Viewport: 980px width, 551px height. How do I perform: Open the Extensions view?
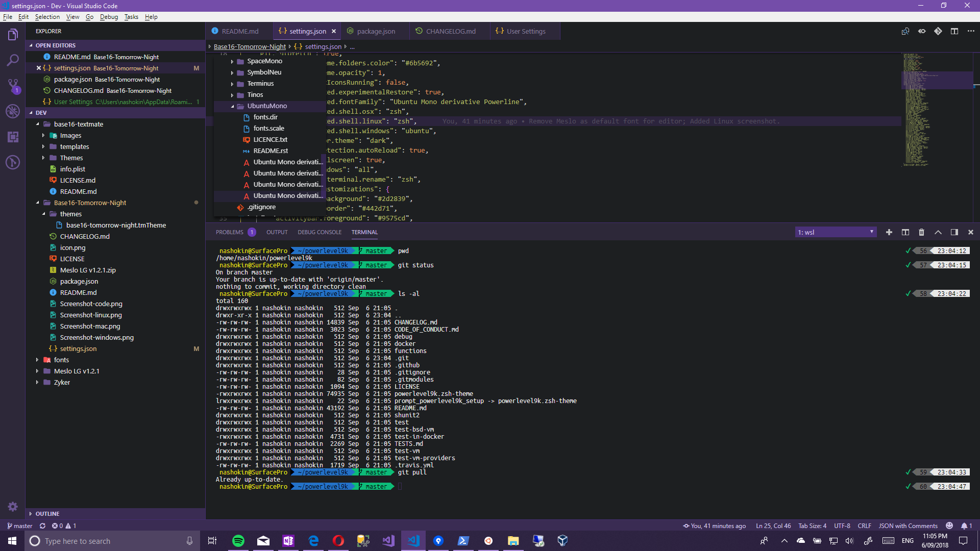[x=13, y=137]
